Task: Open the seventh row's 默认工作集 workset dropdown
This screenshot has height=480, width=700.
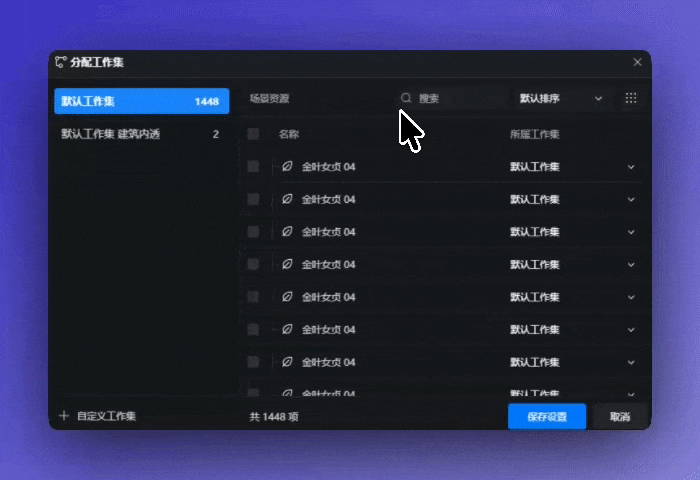Action: point(572,362)
